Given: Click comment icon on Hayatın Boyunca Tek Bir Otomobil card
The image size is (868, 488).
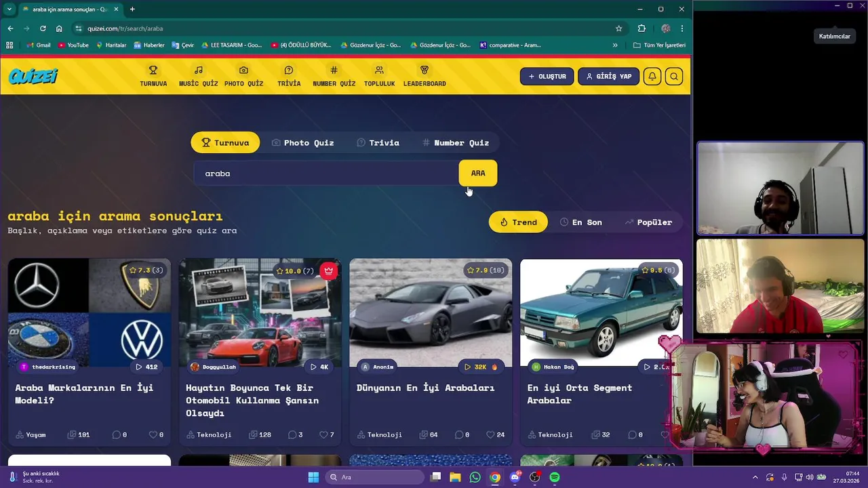Looking at the screenshot, I should 292,434.
